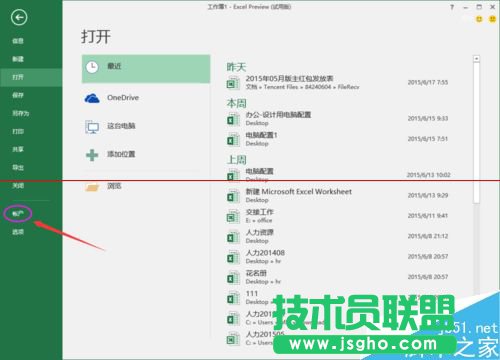The height and width of the screenshot is (360, 500).
Task: Click the Excel icon of 电脑配置1
Action: pos(233,140)
